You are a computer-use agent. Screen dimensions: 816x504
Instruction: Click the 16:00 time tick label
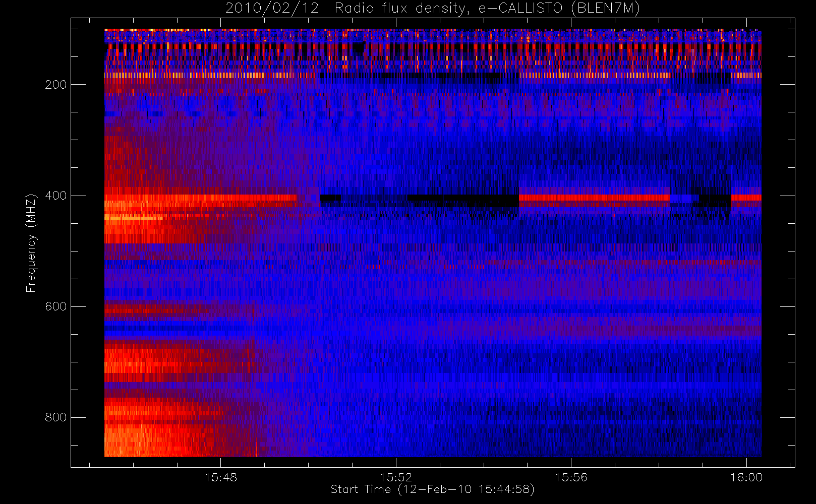click(746, 477)
